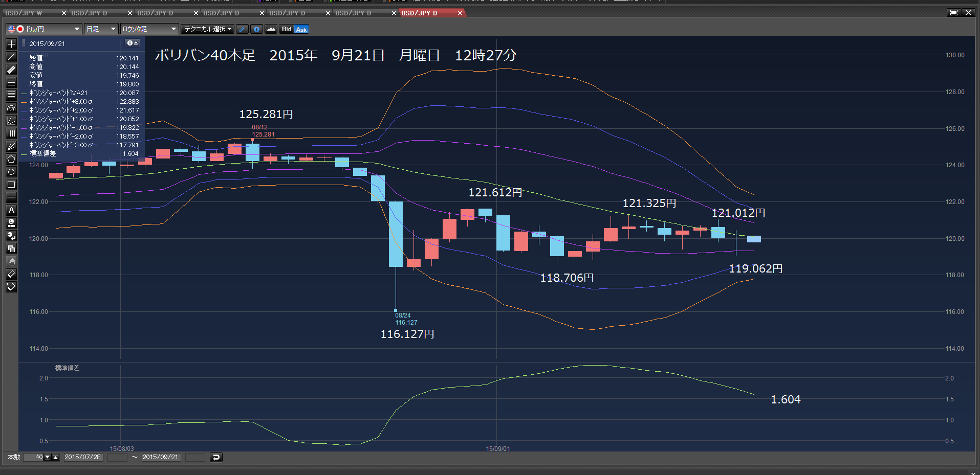The image size is (980, 475).
Task: Select the trend line drawing tool
Action: [11, 57]
